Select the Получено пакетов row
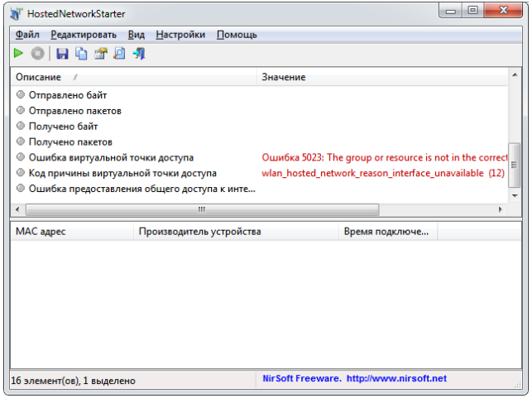 (x=260, y=141)
